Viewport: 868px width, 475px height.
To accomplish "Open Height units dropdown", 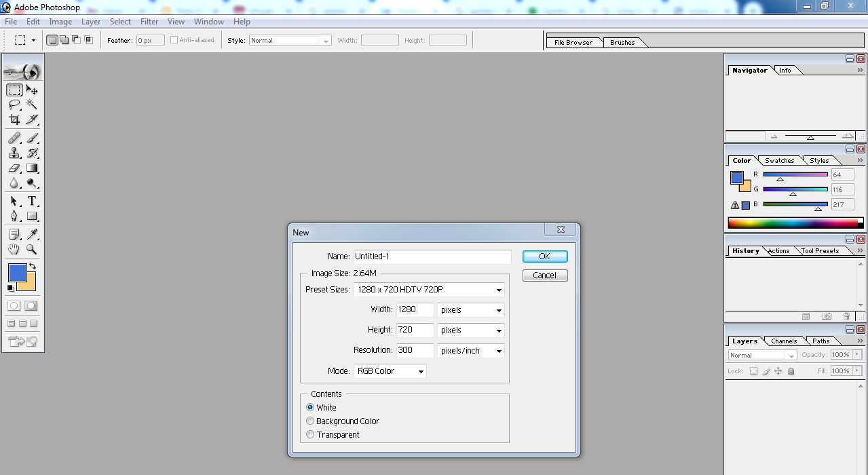I will click(471, 330).
